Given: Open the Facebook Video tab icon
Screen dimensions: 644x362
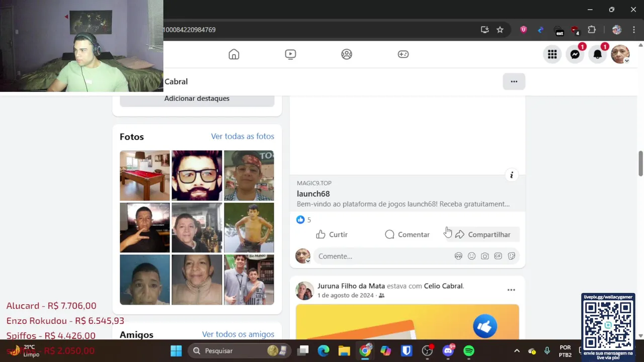Looking at the screenshot, I should [290, 54].
